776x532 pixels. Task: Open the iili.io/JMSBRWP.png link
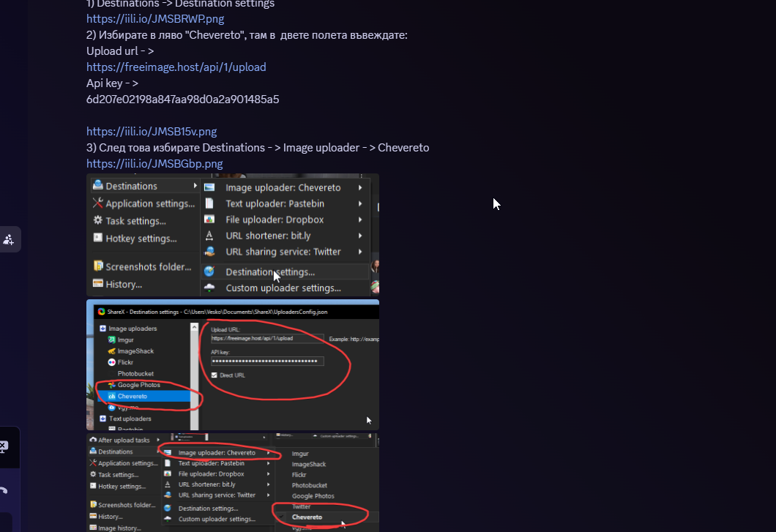point(155,19)
